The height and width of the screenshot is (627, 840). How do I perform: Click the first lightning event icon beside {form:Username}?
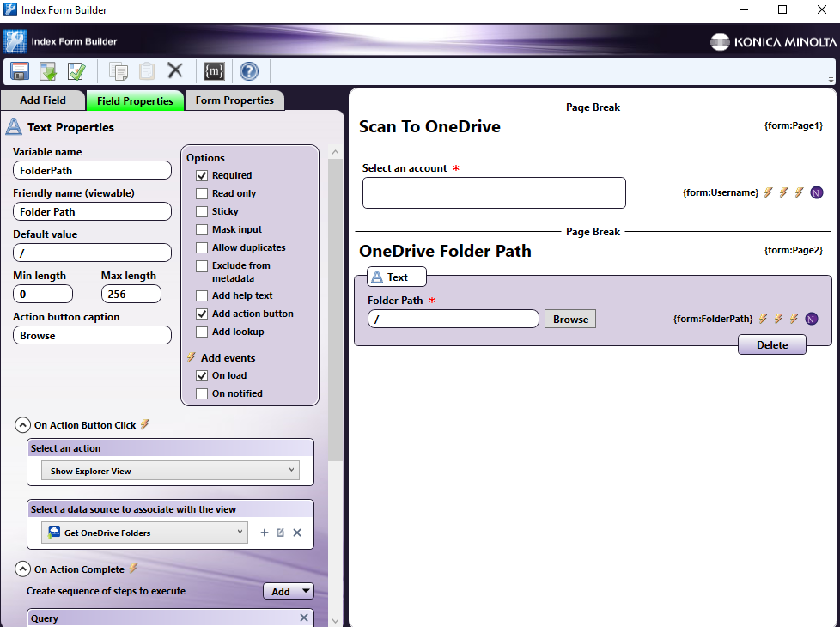[x=768, y=192]
